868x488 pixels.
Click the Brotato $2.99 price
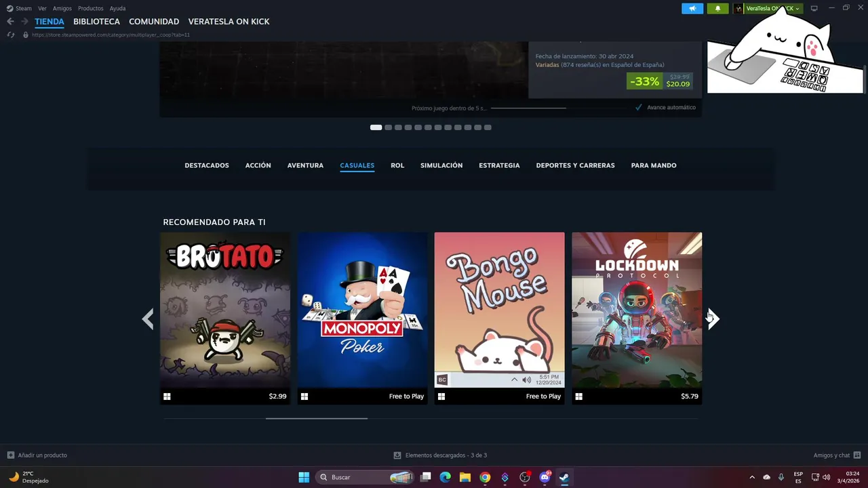coord(277,396)
